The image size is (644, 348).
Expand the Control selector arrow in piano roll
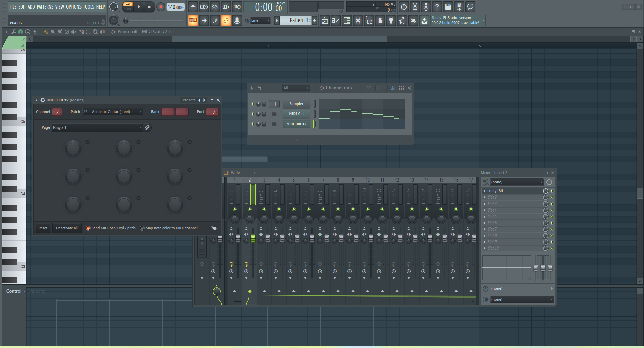coord(24,291)
